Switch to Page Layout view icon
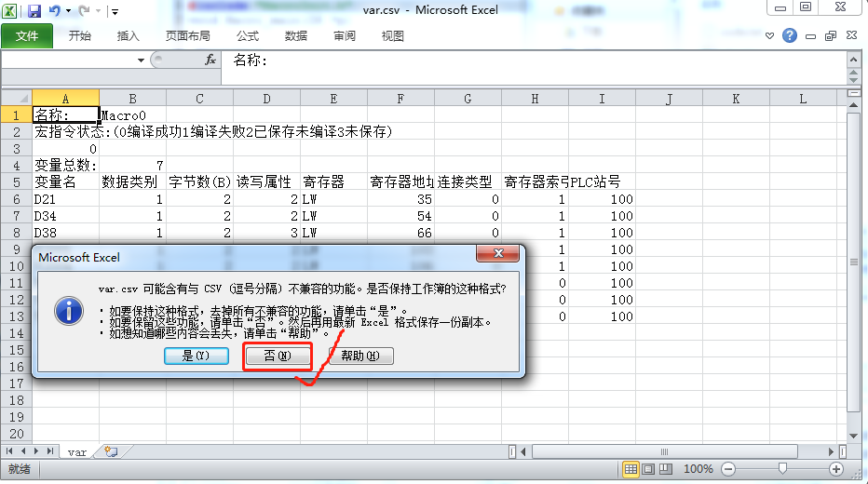Image resolution: width=868 pixels, height=484 pixels. tap(647, 469)
